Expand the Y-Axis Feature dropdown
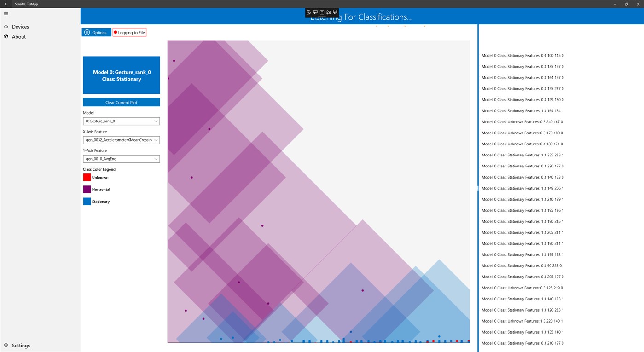Image resolution: width=644 pixels, height=352 pixels. pyautogui.click(x=122, y=159)
